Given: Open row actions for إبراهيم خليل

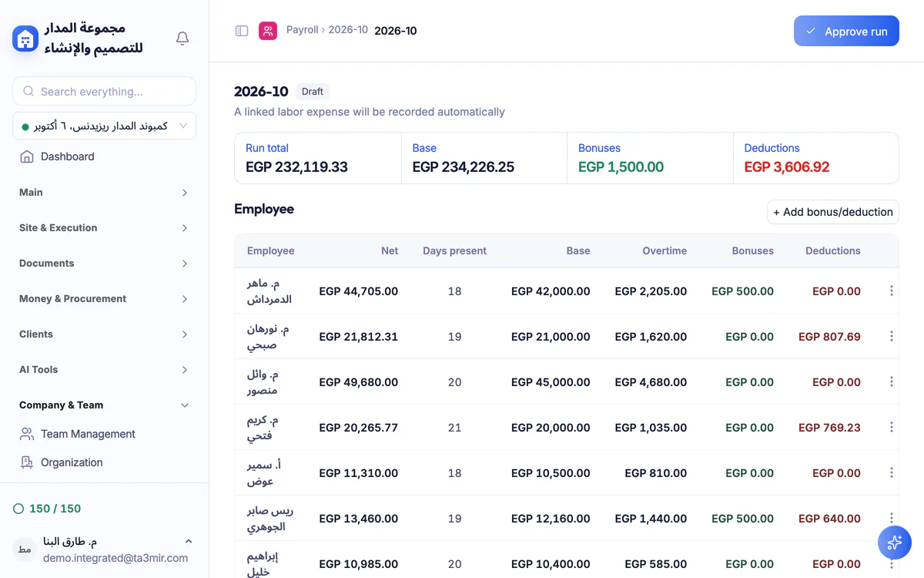Looking at the screenshot, I should click(x=892, y=563).
